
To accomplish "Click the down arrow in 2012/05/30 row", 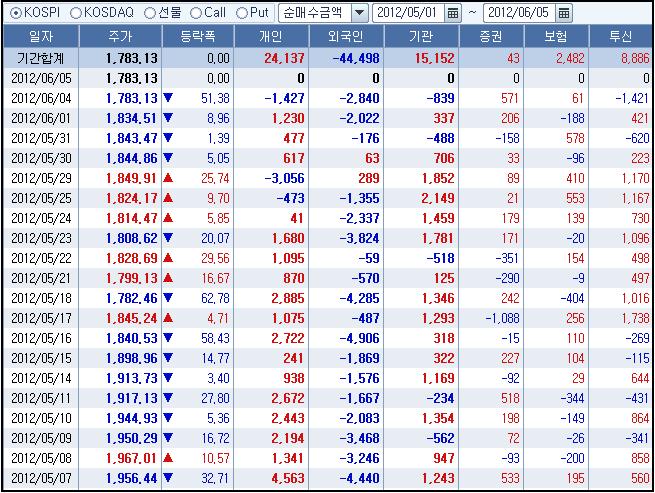I will click(168, 158).
